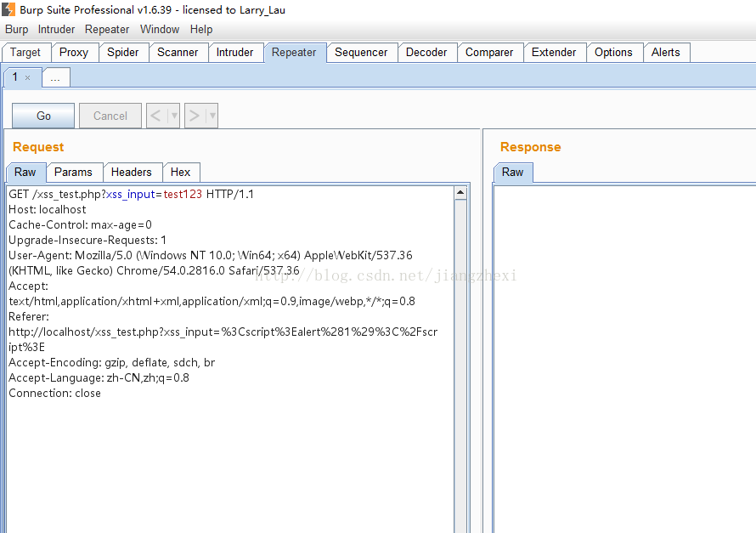Select the Response Raw tab
This screenshot has height=533, width=756.
click(x=513, y=173)
